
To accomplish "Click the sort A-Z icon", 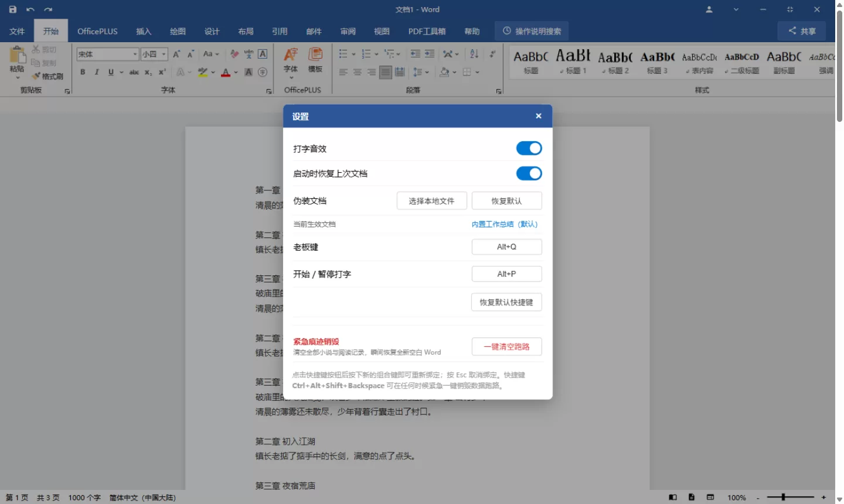I will click(x=474, y=54).
